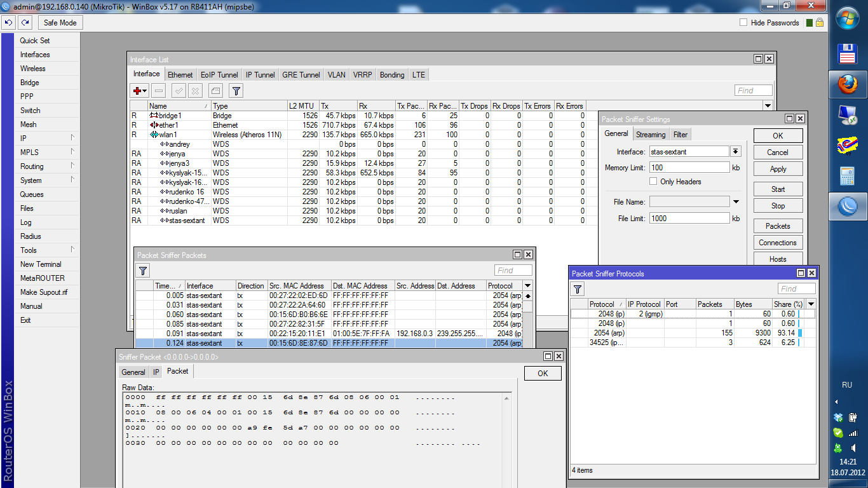Open the IP tab in Sniffer Packet window
868x488 pixels.
156,372
